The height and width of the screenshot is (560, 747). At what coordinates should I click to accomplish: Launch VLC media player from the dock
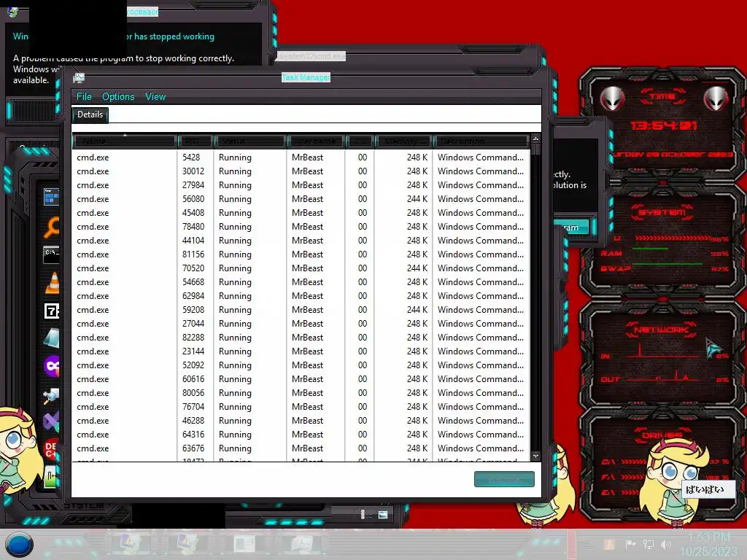pyautogui.click(x=53, y=283)
